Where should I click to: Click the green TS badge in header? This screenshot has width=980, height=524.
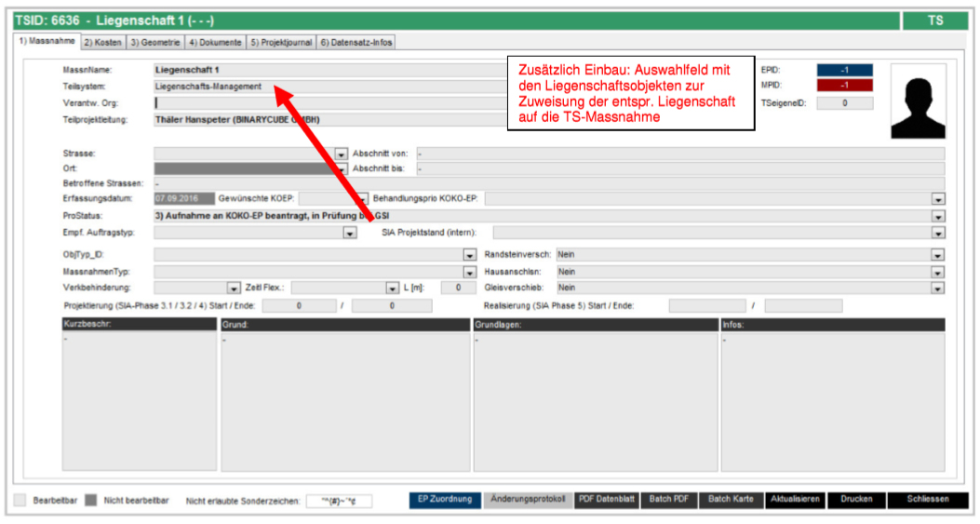click(935, 20)
